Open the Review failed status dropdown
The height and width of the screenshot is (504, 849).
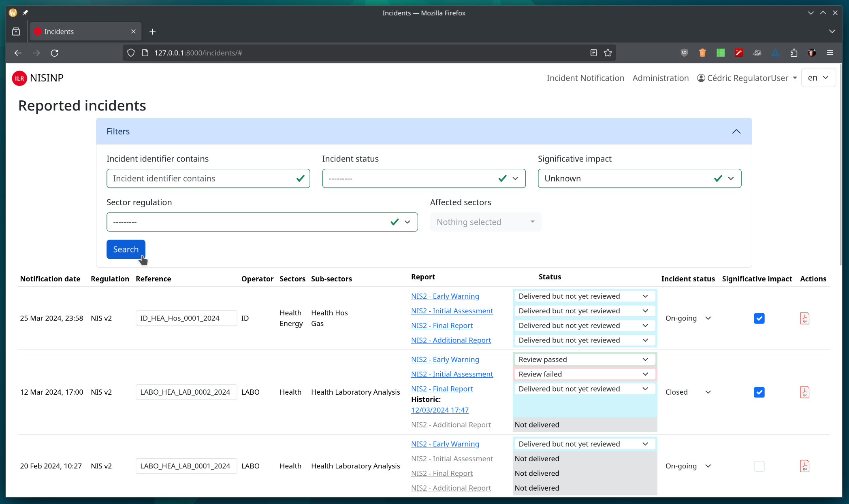pyautogui.click(x=584, y=374)
